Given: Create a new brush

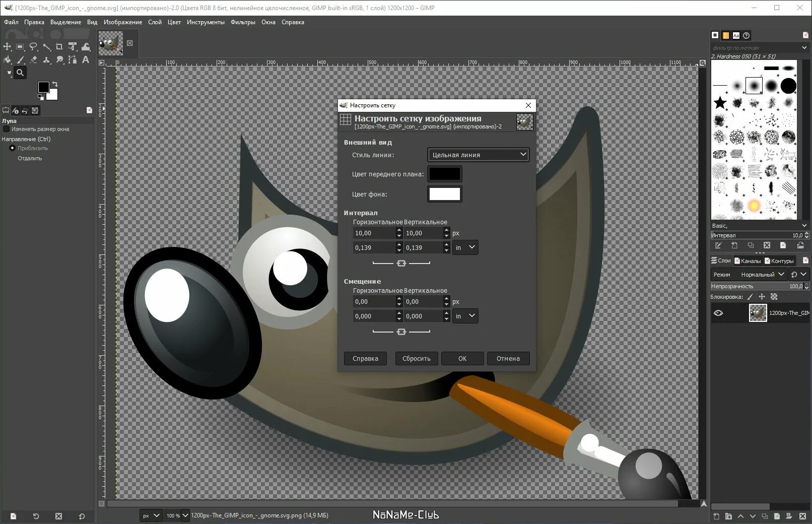Looking at the screenshot, I should pyautogui.click(x=734, y=245).
